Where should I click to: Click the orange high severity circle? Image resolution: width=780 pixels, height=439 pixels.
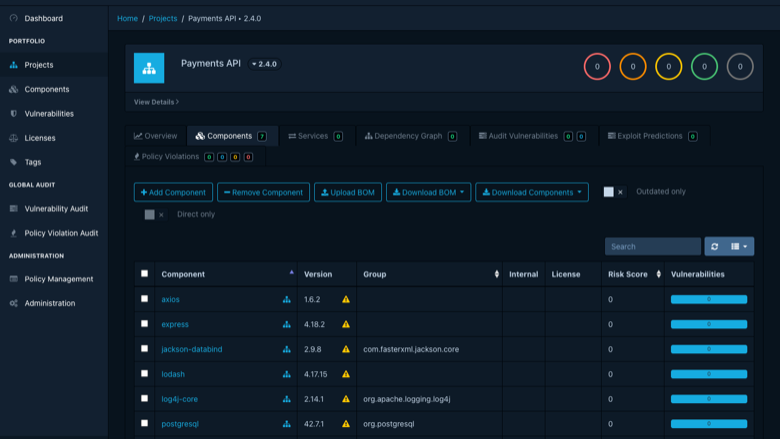pyautogui.click(x=633, y=66)
